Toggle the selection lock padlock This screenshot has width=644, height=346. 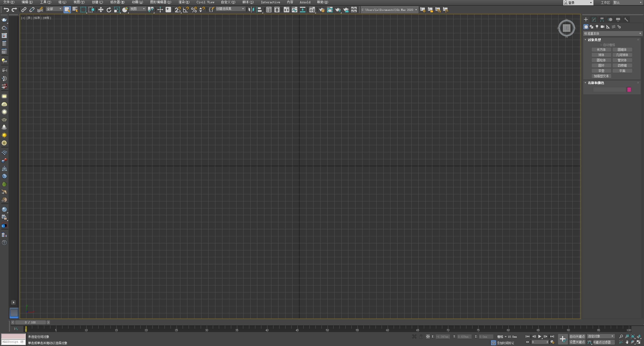pyautogui.click(x=421, y=337)
